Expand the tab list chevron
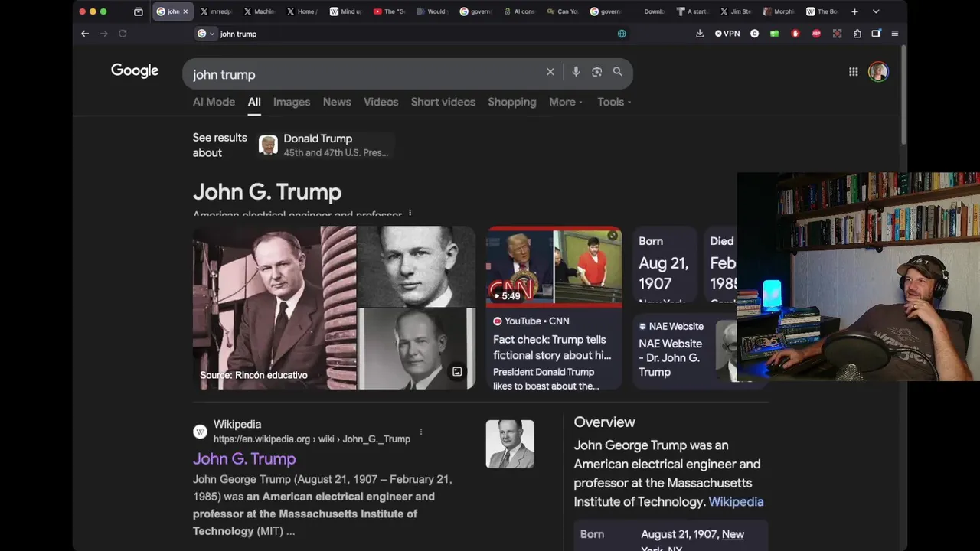The width and height of the screenshot is (980, 551). 876,11
